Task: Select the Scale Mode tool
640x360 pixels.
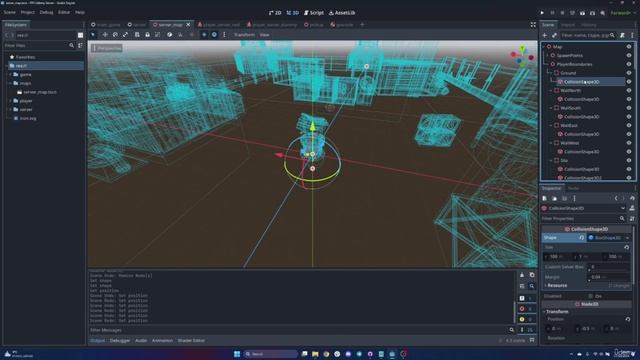Action: [x=125, y=35]
